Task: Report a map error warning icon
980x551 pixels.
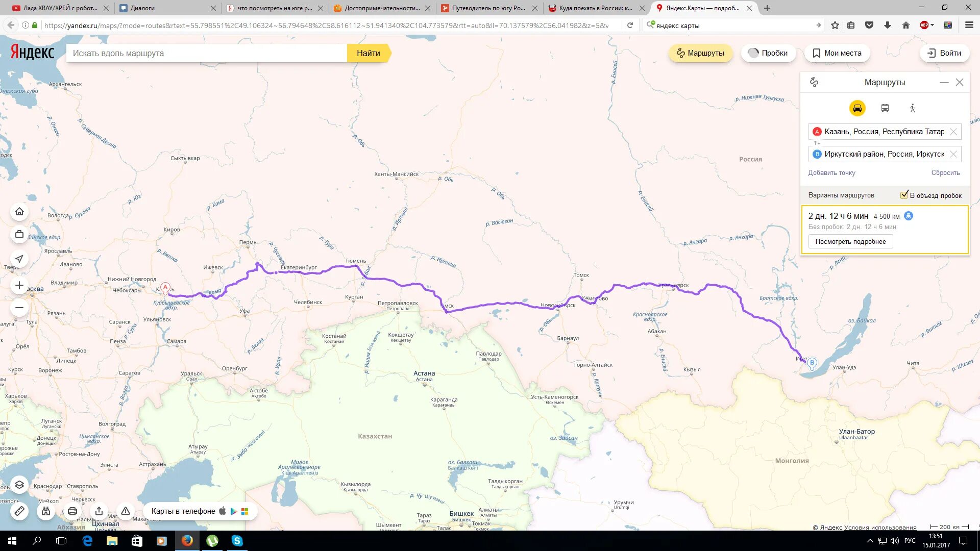Action: click(126, 511)
